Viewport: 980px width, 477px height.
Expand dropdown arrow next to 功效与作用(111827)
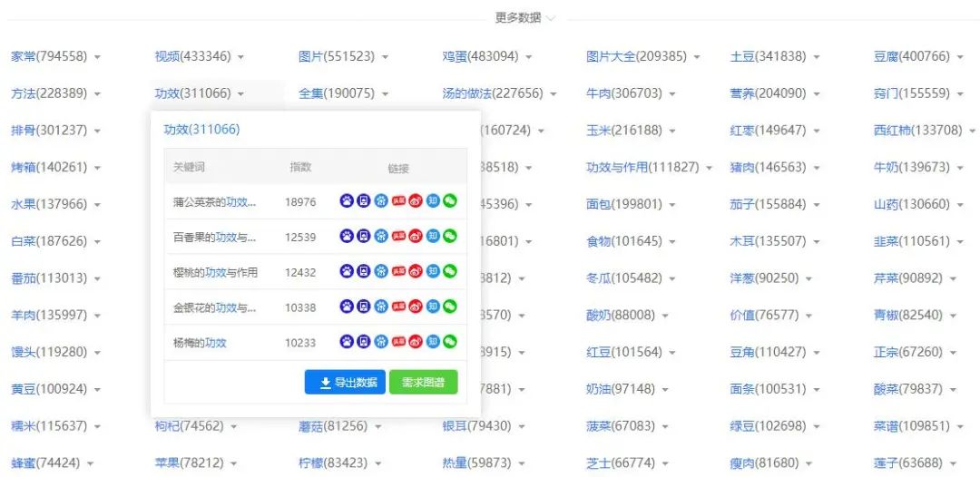(709, 168)
